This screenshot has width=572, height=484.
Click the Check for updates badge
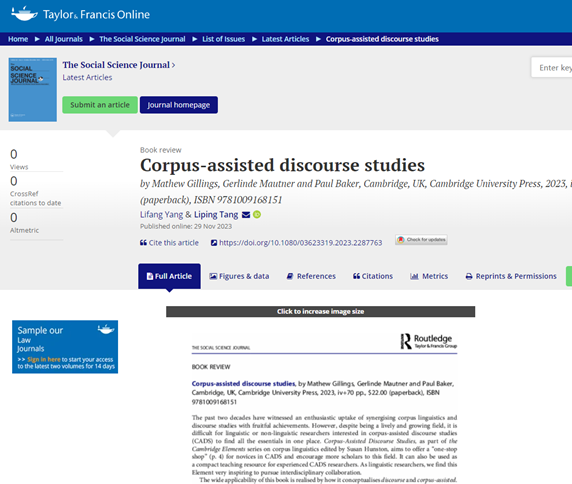pyautogui.click(x=421, y=240)
